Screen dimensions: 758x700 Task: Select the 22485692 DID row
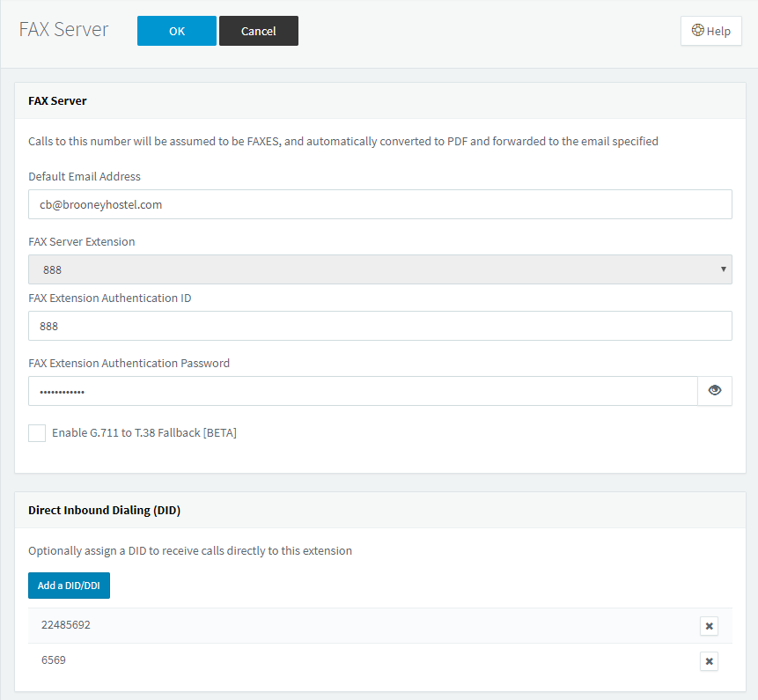pyautogui.click(x=380, y=625)
